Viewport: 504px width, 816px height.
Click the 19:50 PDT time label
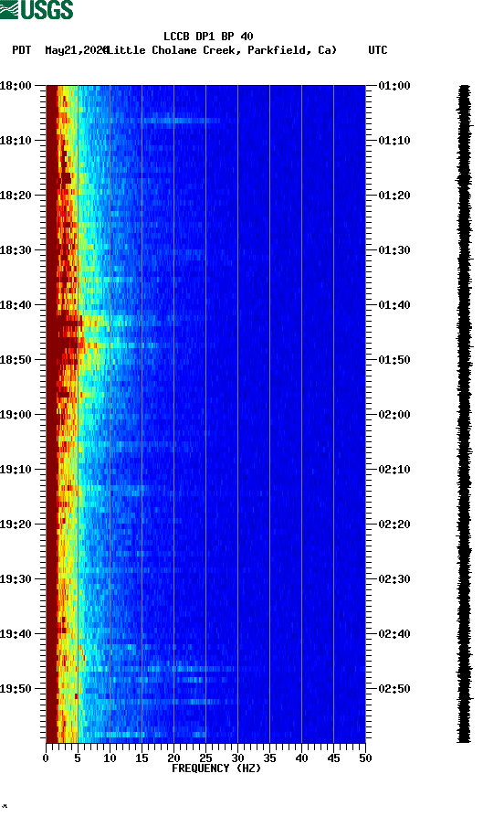click(16, 688)
